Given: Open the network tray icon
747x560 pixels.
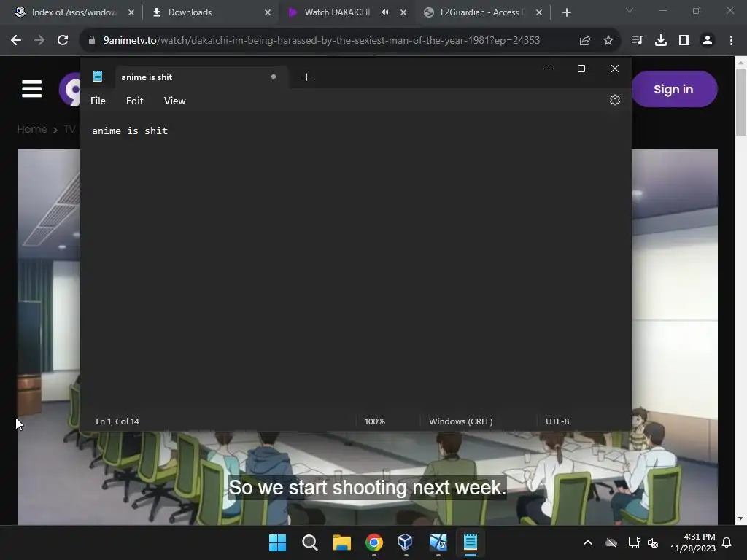Looking at the screenshot, I should point(634,542).
